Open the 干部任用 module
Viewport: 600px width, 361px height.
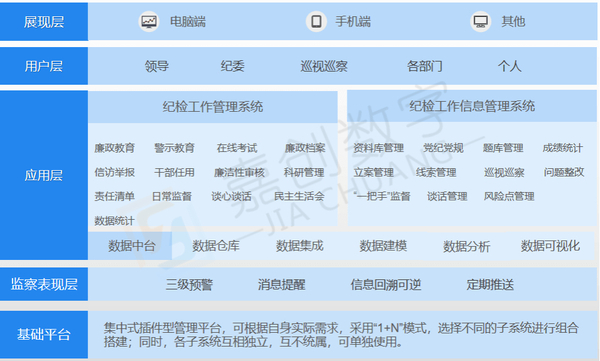click(174, 173)
